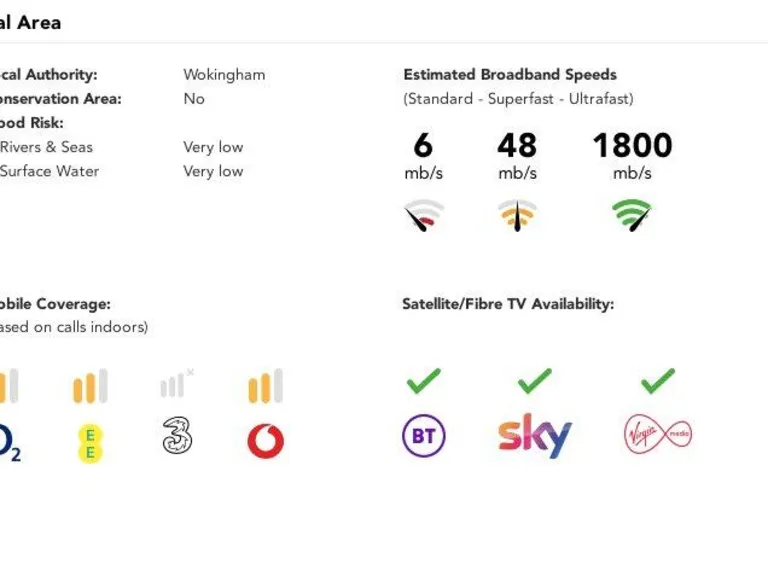768x576 pixels.
Task: Click the green ultrafast wifi gauge icon
Action: click(x=632, y=214)
